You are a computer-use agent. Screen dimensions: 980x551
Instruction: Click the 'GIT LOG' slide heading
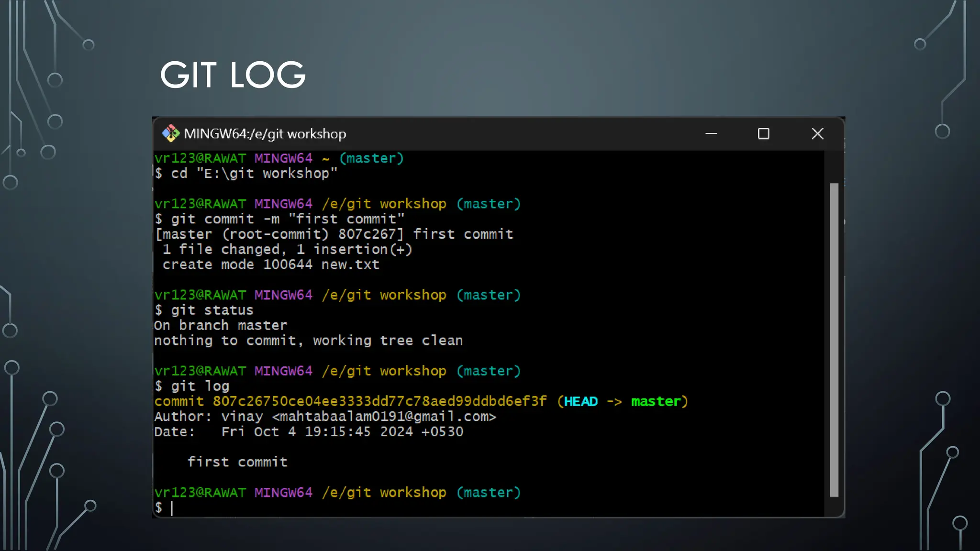(x=233, y=75)
